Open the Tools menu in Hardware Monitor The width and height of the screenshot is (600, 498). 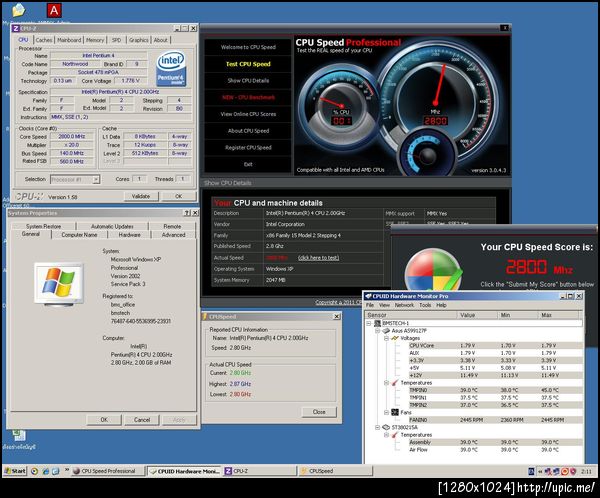pyautogui.click(x=425, y=305)
